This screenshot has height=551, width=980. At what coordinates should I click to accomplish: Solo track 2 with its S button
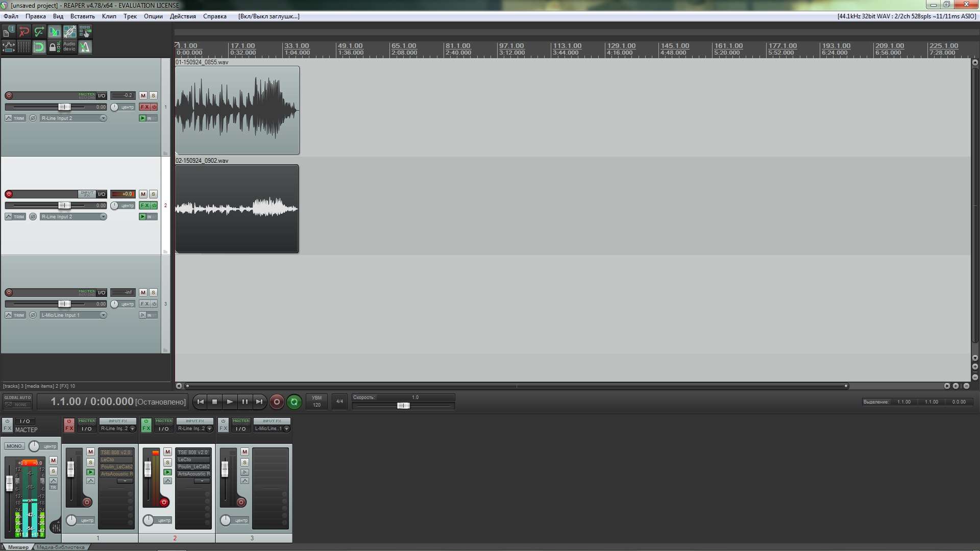pos(153,194)
